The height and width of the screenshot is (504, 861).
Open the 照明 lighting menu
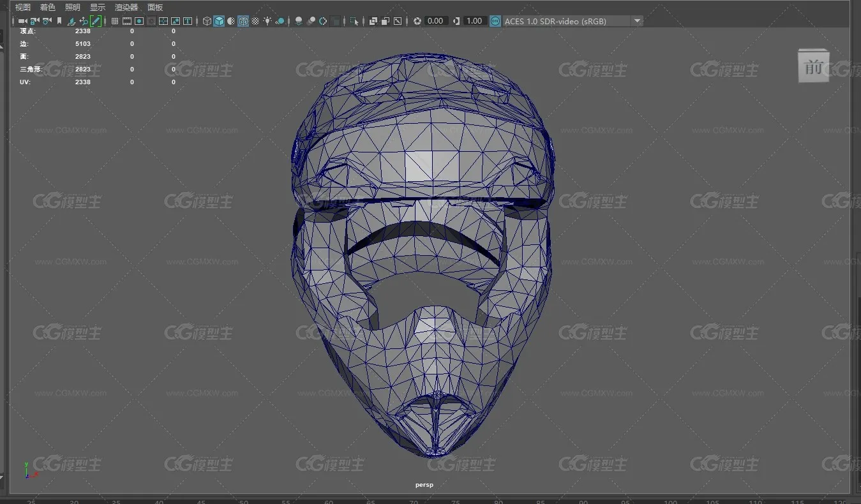tap(72, 7)
